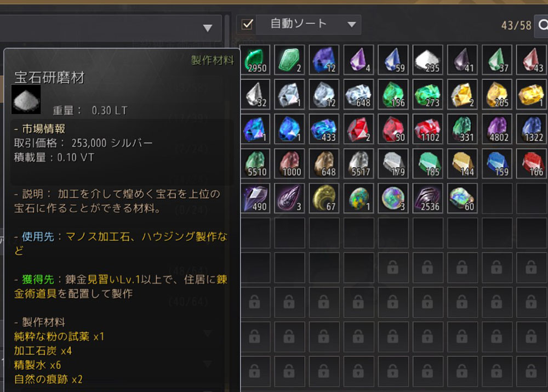Viewport: 548px width, 392px height.
Task: Select the opal item with count 60
Action: click(x=462, y=198)
